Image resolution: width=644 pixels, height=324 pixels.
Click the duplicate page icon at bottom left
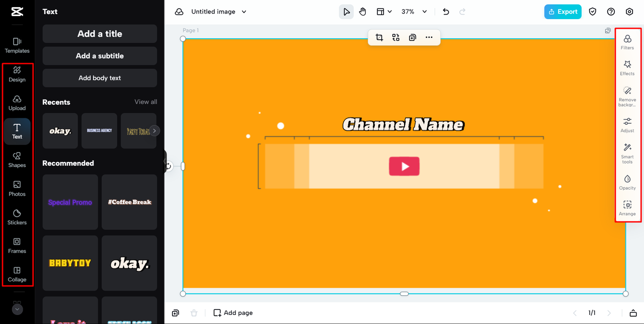click(175, 313)
